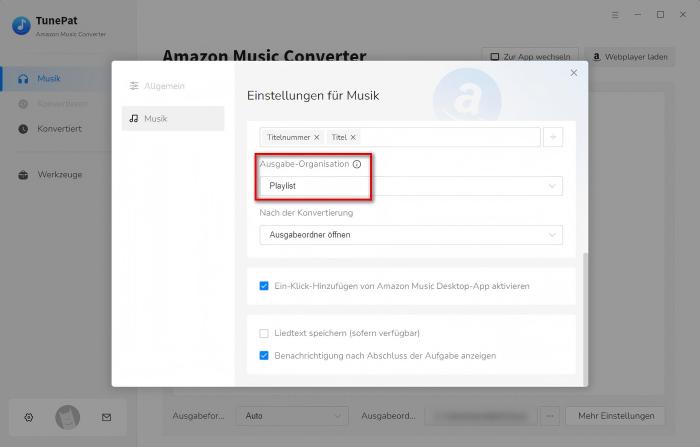Remove the Titel tag
700x447 pixels.
(x=353, y=138)
